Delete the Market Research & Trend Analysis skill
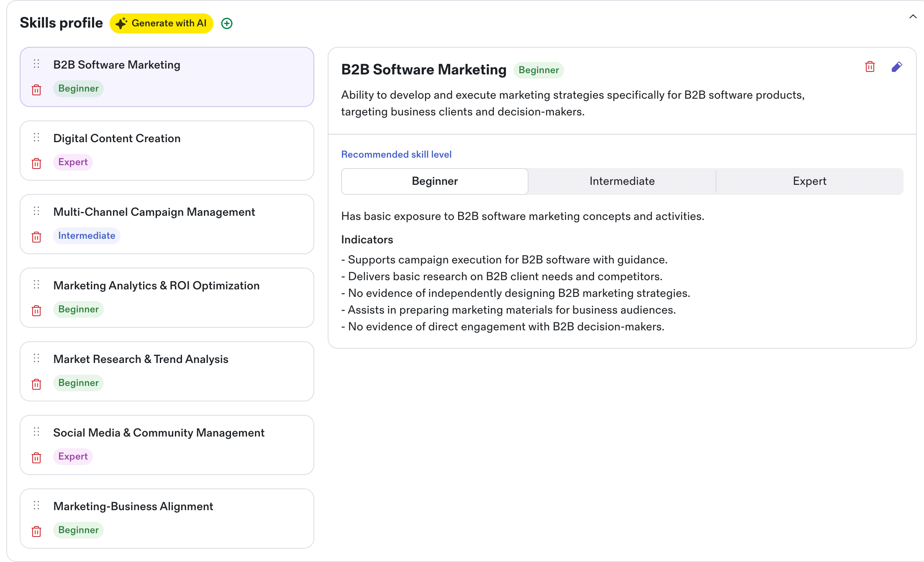Screen dimensions: 924x562 click(x=36, y=384)
